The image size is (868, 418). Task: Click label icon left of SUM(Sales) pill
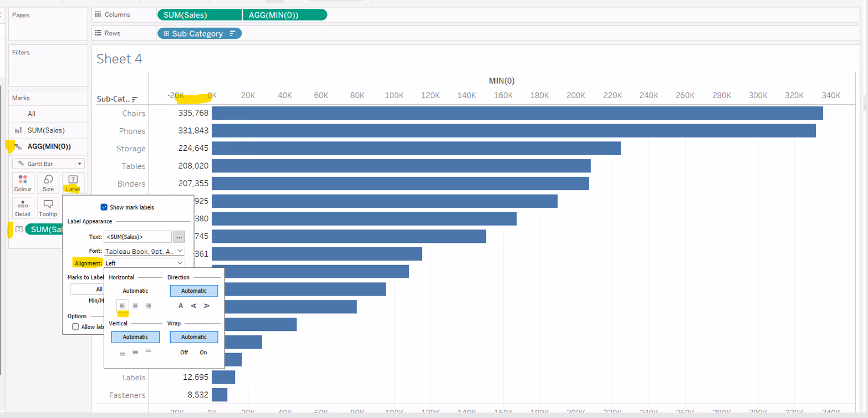click(19, 229)
